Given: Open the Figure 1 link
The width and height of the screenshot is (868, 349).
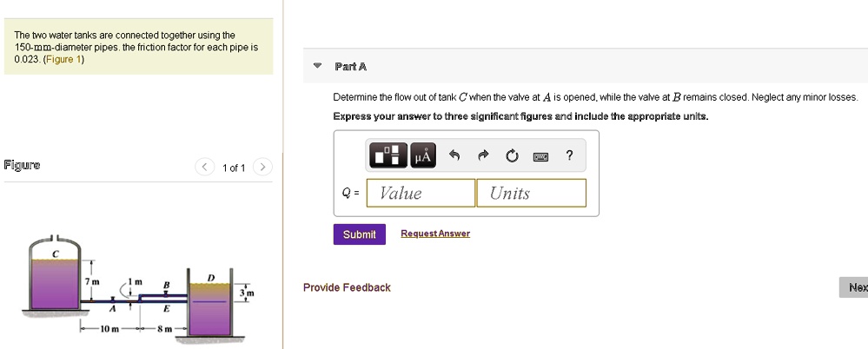Looking at the screenshot, I should point(63,60).
